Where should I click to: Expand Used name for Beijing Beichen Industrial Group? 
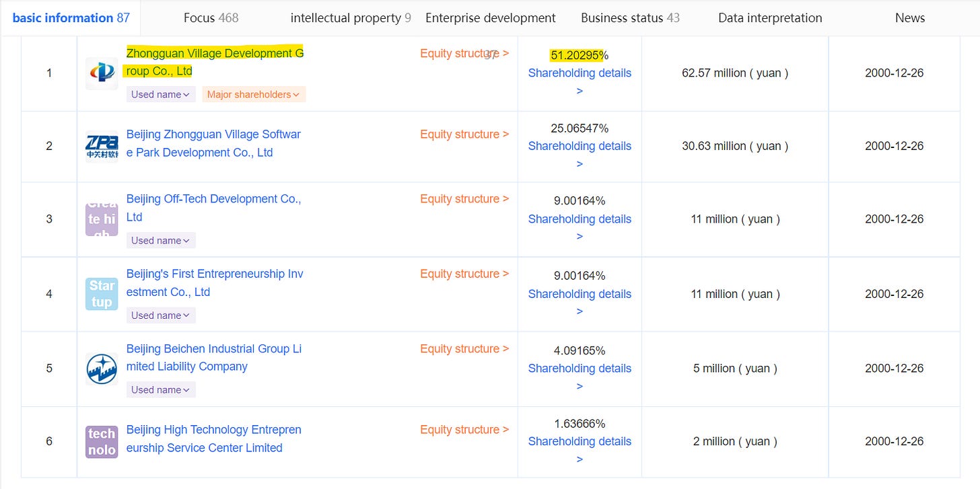[x=161, y=390]
